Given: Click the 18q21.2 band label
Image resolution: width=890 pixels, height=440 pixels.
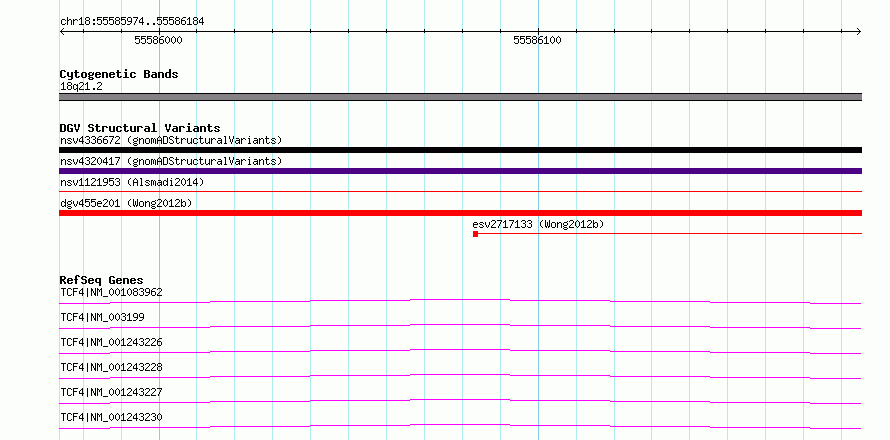Looking at the screenshot, I should 81,87.
